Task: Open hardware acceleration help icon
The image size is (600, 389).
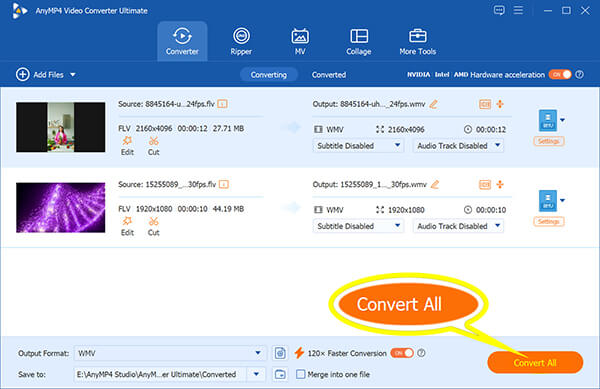Action: (x=580, y=75)
